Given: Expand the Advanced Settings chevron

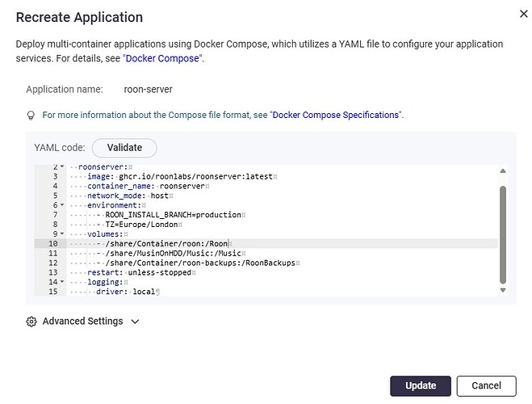Looking at the screenshot, I should coord(135,322).
